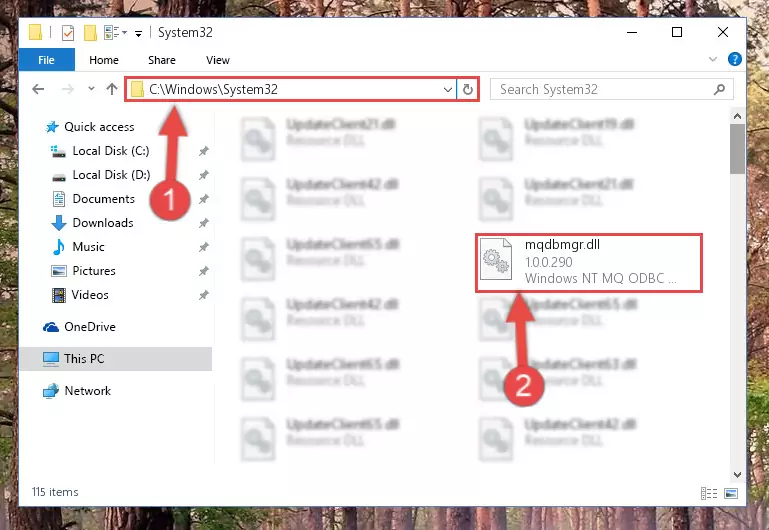
Task: Switch to the Share ribbon tab
Action: coord(162,60)
